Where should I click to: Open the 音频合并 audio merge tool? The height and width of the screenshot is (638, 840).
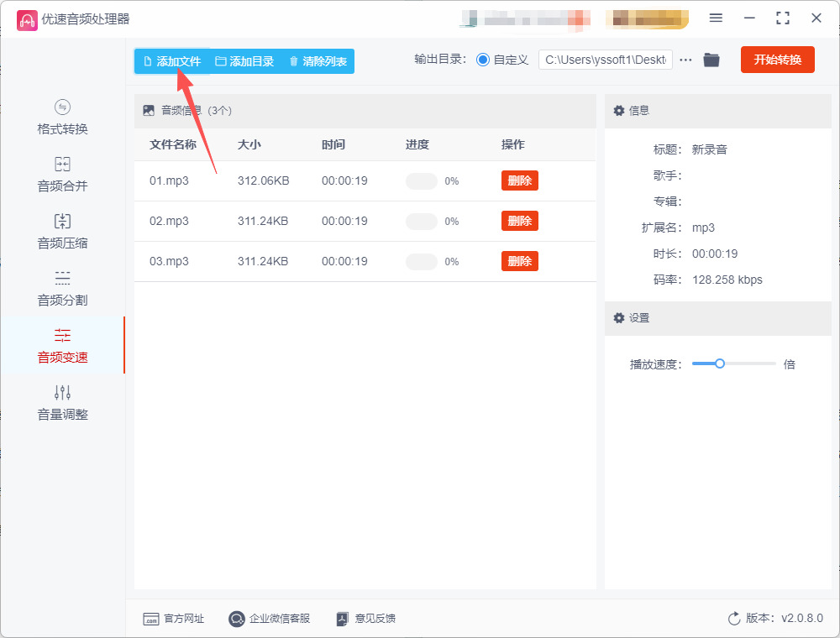pos(62,175)
